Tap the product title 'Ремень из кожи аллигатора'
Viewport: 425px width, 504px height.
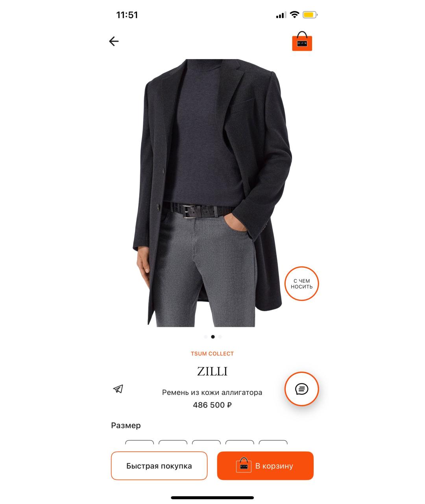212,393
